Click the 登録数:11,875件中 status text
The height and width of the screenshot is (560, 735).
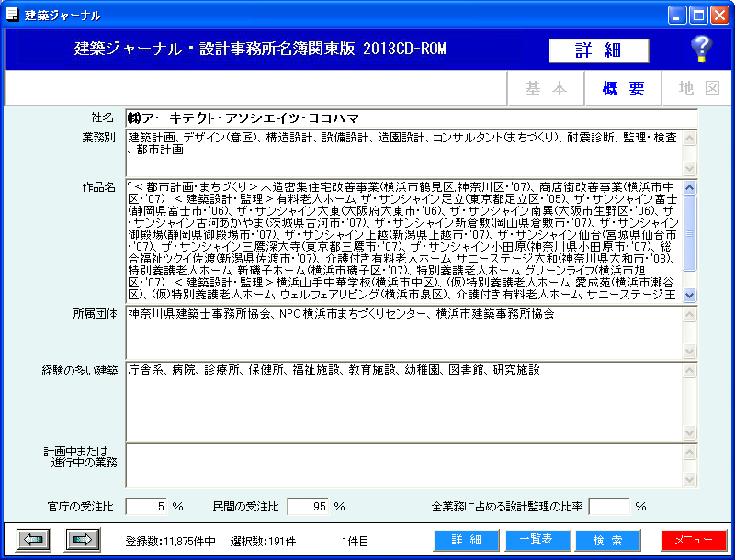click(x=170, y=542)
